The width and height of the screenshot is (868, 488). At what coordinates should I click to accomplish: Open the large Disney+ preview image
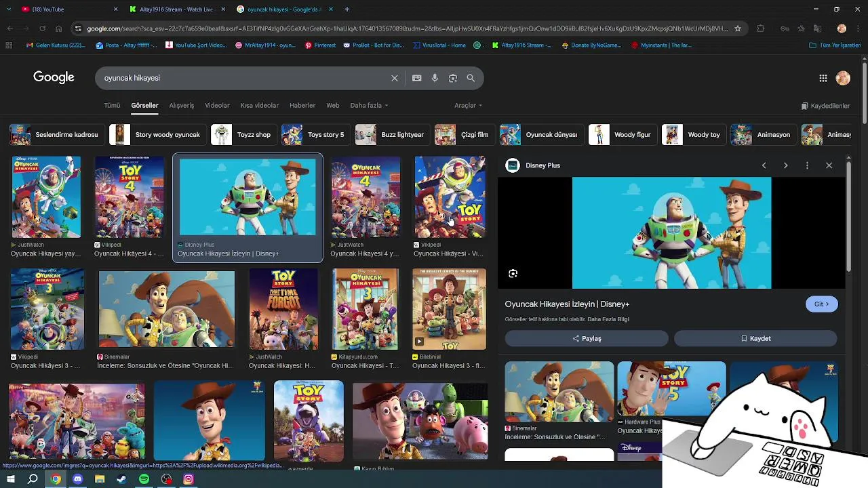pos(671,232)
